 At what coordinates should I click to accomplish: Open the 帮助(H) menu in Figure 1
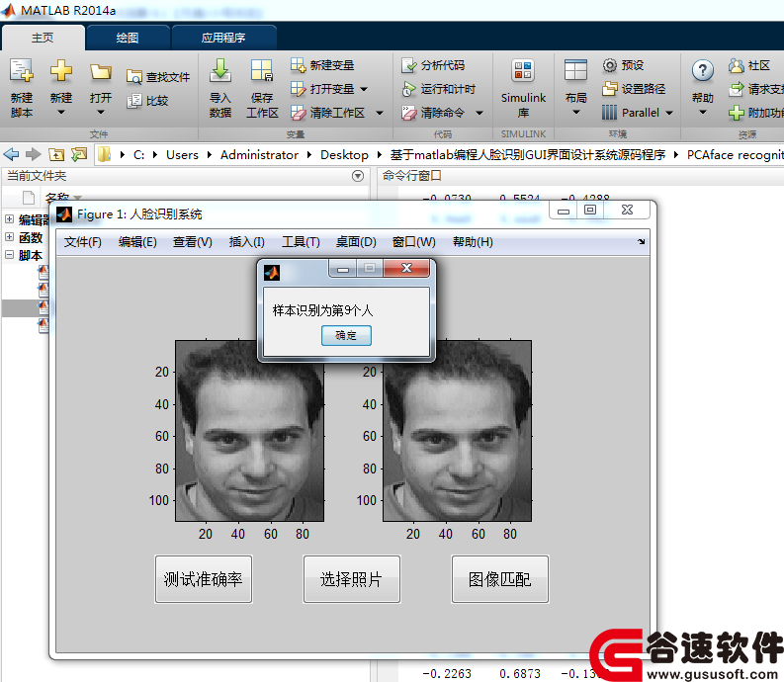click(473, 242)
